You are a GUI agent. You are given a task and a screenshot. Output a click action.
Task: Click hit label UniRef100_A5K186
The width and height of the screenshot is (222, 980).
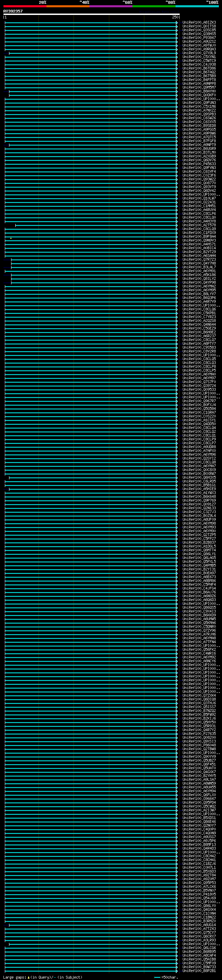coord(199,275)
